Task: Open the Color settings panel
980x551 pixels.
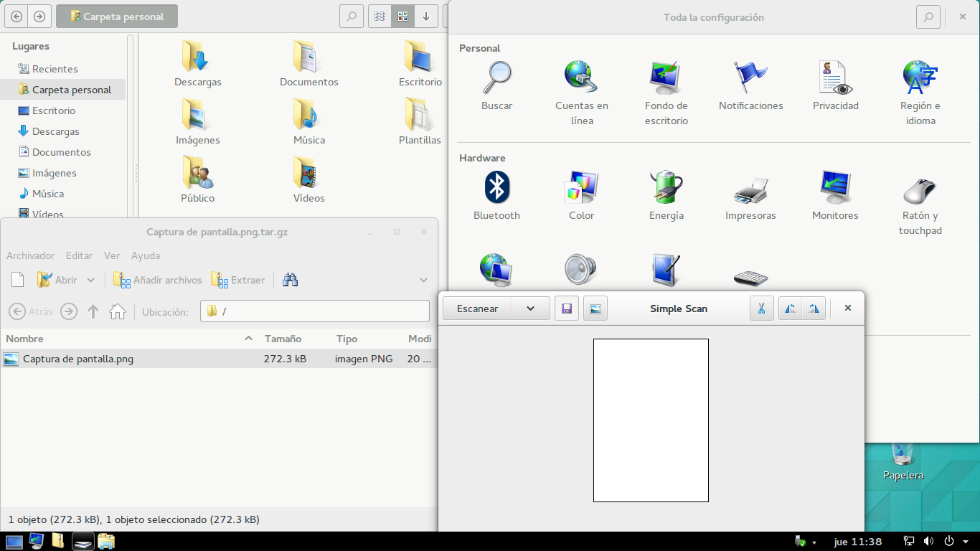Action: tap(581, 195)
